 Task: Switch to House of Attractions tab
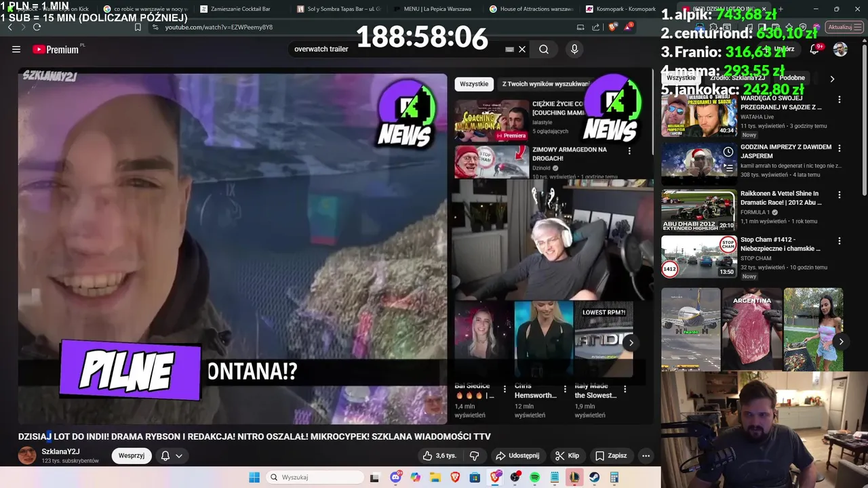point(532,9)
